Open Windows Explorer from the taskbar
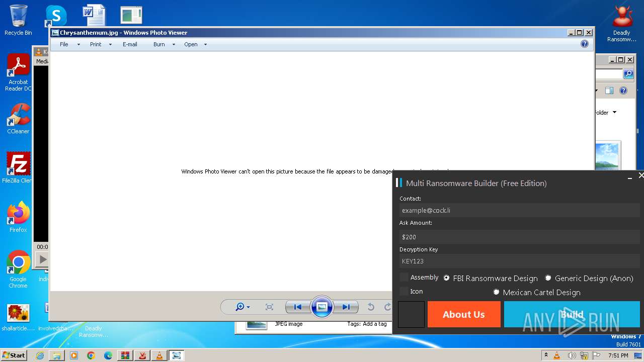The width and height of the screenshot is (644, 362). tap(57, 355)
